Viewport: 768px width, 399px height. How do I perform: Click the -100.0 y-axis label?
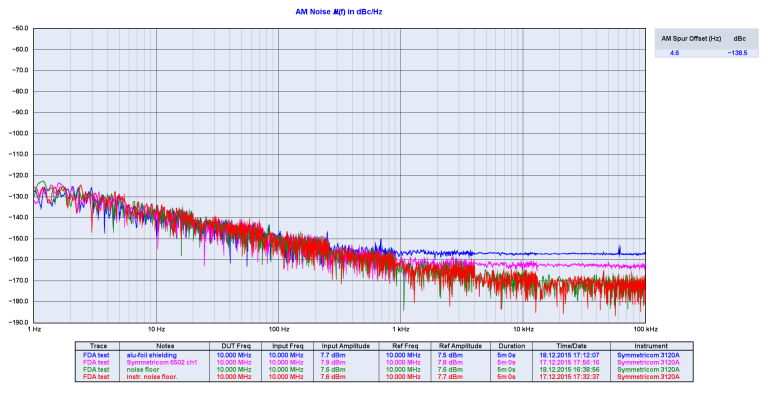[20, 133]
